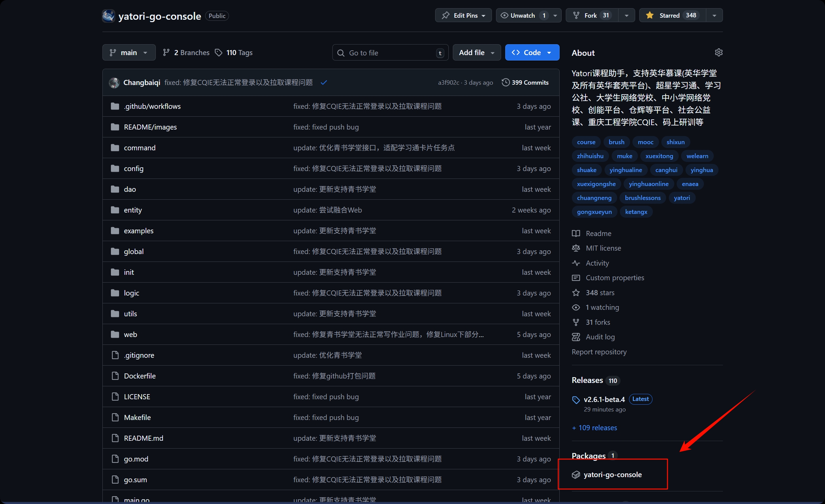This screenshot has width=825, height=504.
Task: Click the package cube icon for yatori-go-console
Action: pos(576,474)
